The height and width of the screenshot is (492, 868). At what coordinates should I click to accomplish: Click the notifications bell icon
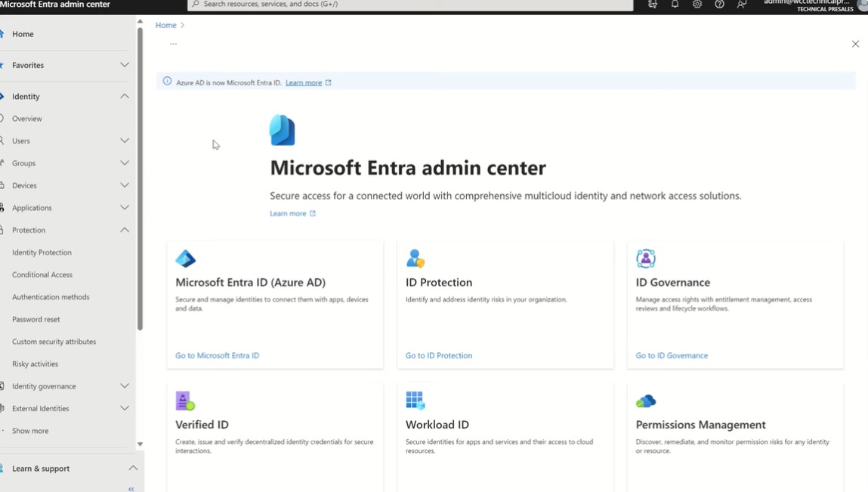675,5
